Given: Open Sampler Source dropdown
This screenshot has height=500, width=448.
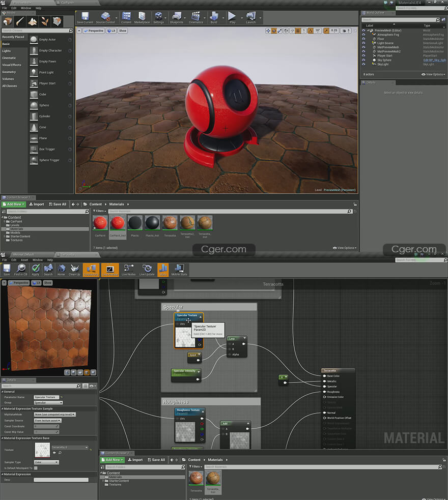Looking at the screenshot, I should tap(47, 421).
